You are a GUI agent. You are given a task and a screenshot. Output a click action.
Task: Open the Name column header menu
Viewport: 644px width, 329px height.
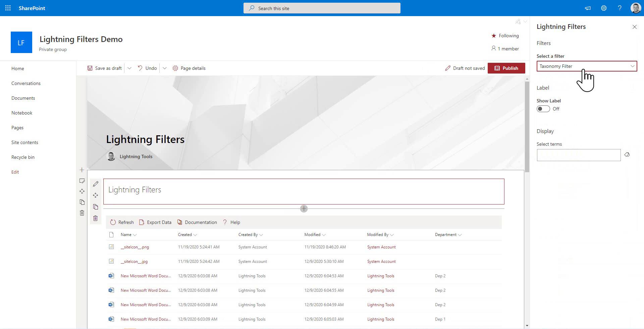tap(128, 235)
